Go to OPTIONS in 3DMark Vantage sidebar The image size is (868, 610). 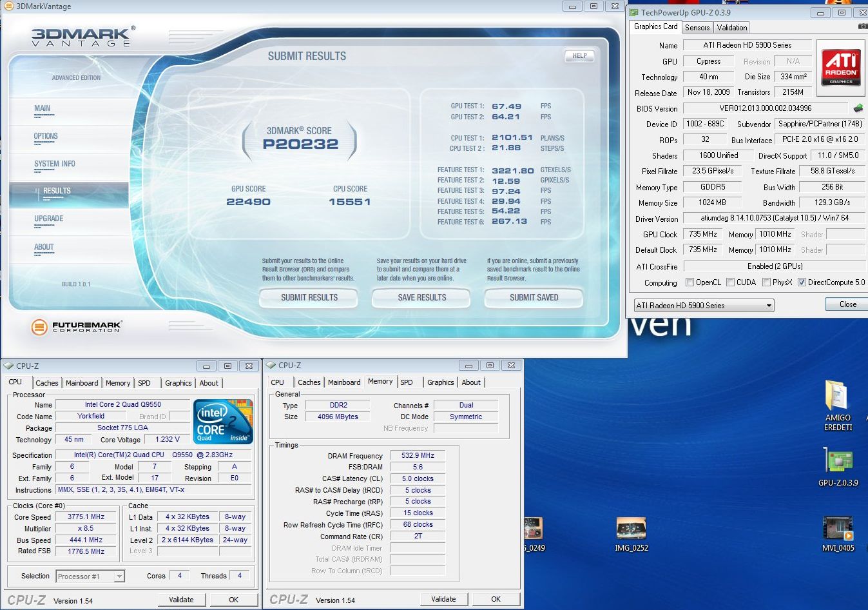coord(46,137)
